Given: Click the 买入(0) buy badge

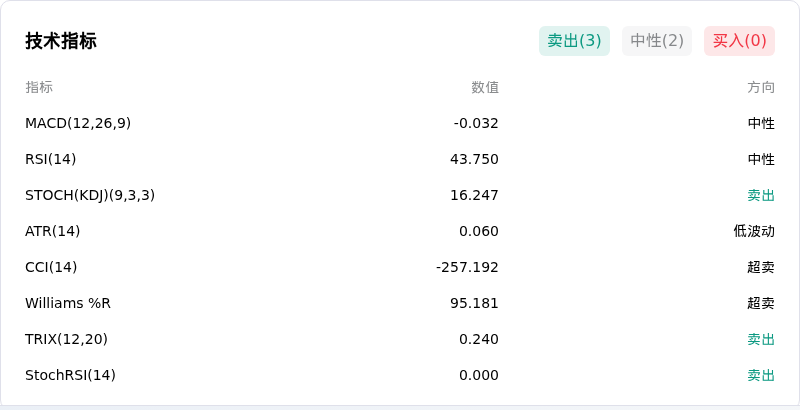Looking at the screenshot, I should pos(739,41).
